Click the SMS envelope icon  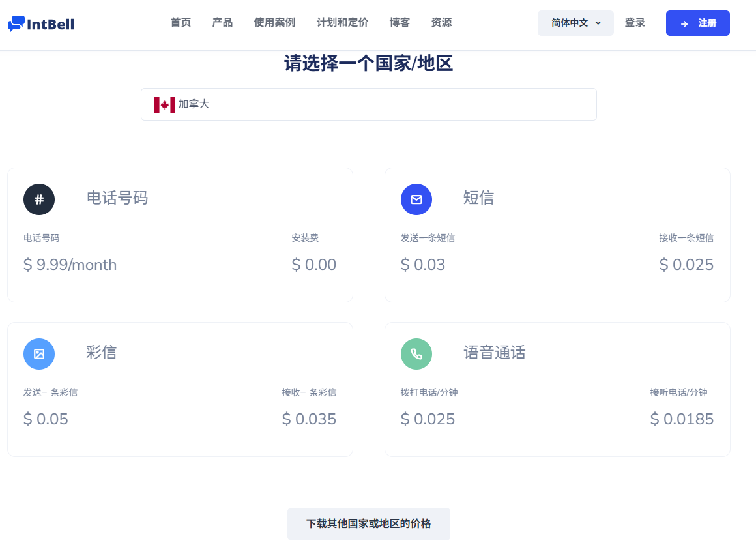point(416,199)
